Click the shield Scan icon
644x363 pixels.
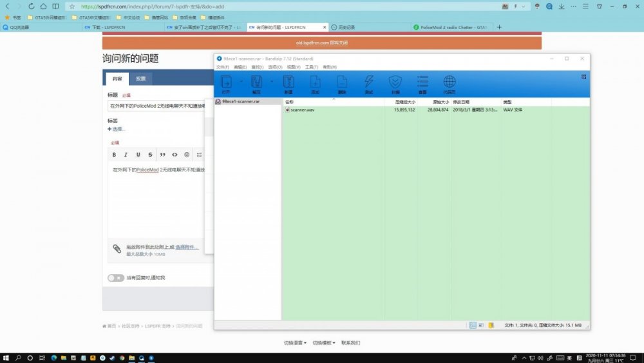pos(395,83)
